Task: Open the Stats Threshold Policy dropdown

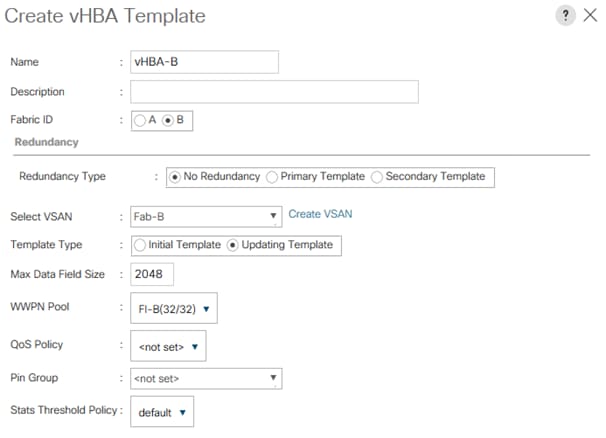Action: [162, 411]
